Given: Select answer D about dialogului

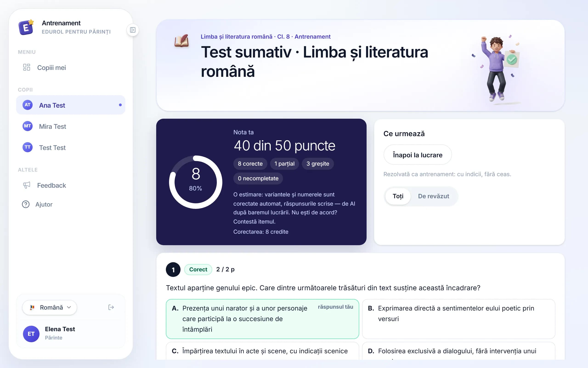Looking at the screenshot, I should point(458,351).
